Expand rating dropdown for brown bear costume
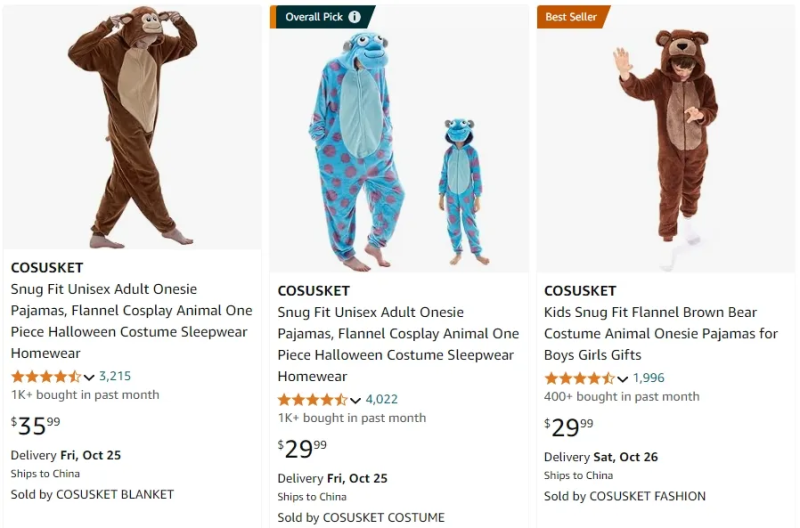The height and width of the screenshot is (528, 800). pos(623,378)
